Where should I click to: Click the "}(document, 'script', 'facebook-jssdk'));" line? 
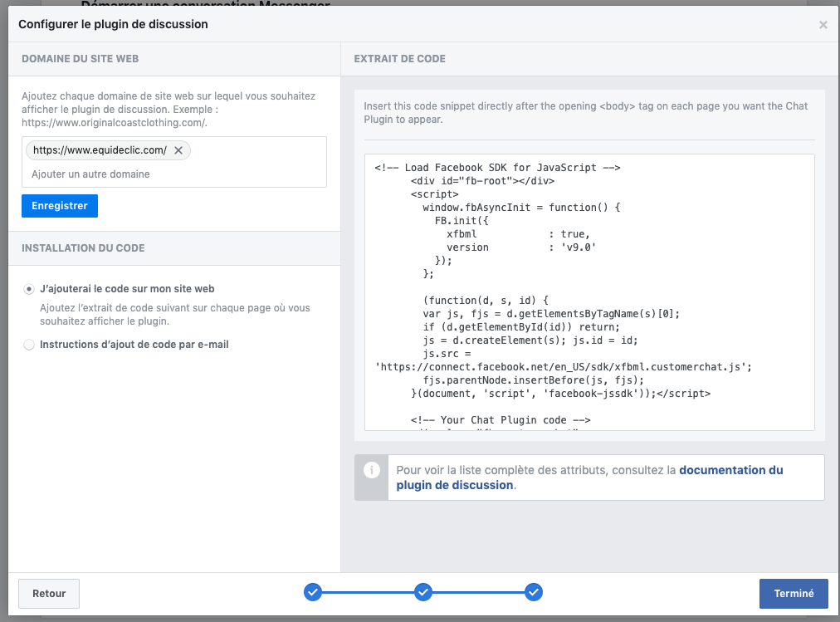(560, 394)
